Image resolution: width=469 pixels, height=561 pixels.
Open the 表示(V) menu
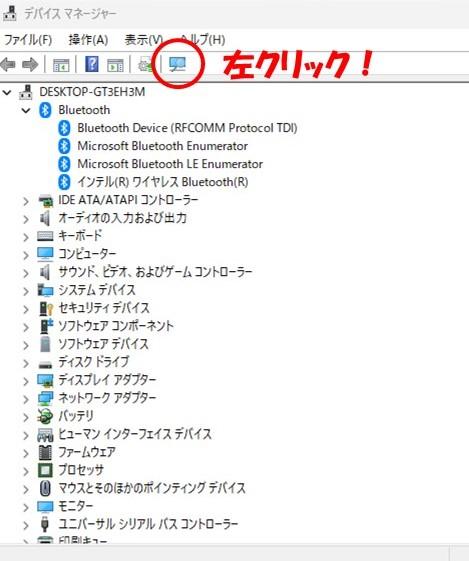[143, 40]
